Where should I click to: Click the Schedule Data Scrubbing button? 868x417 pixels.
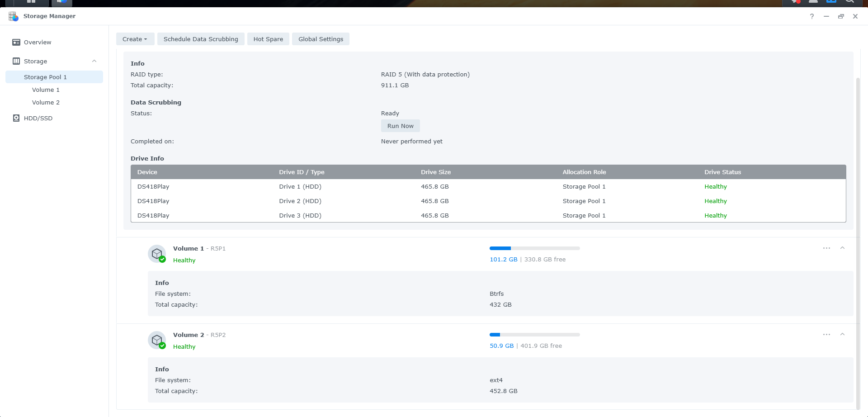201,39
